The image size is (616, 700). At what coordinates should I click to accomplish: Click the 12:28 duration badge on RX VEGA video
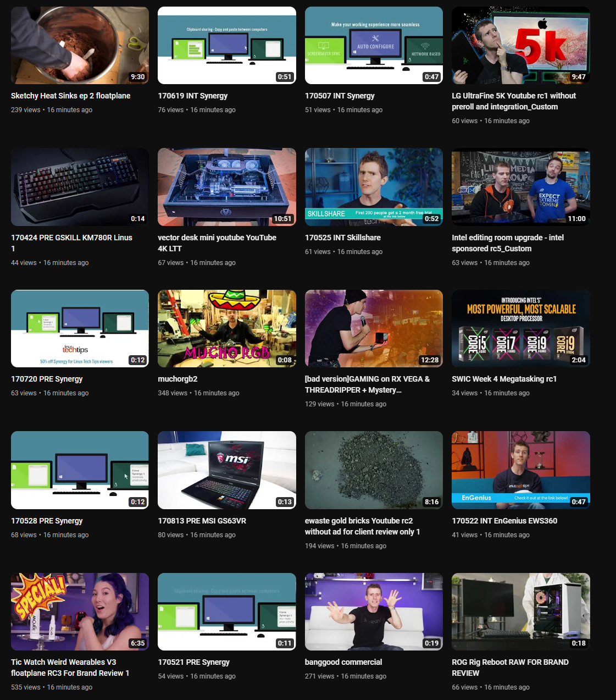pyautogui.click(x=430, y=360)
